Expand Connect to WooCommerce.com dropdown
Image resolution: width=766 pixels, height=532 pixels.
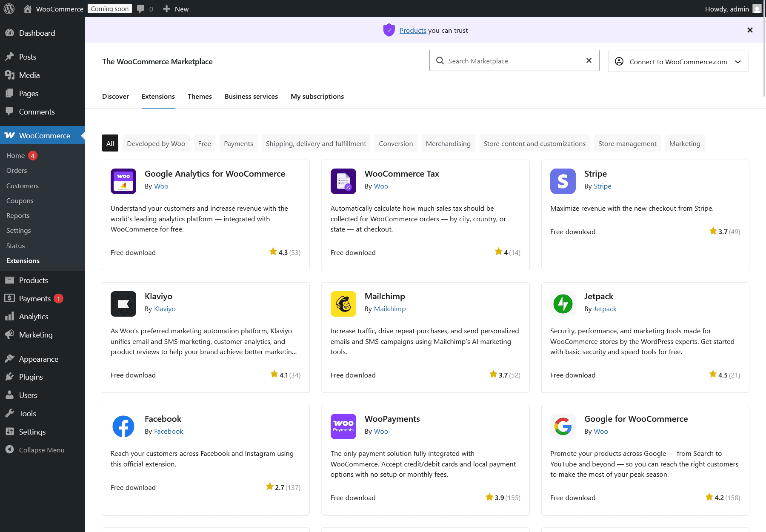[678, 62]
